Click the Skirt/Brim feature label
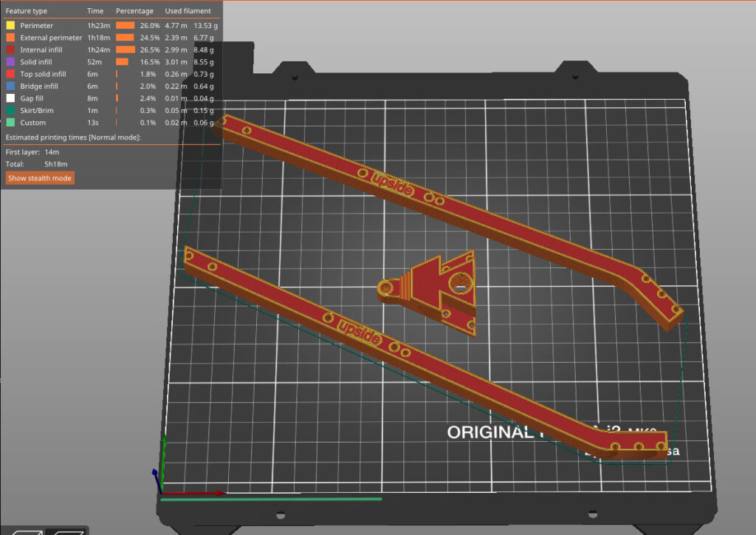Screen dimensions: 756x535 (x=37, y=111)
